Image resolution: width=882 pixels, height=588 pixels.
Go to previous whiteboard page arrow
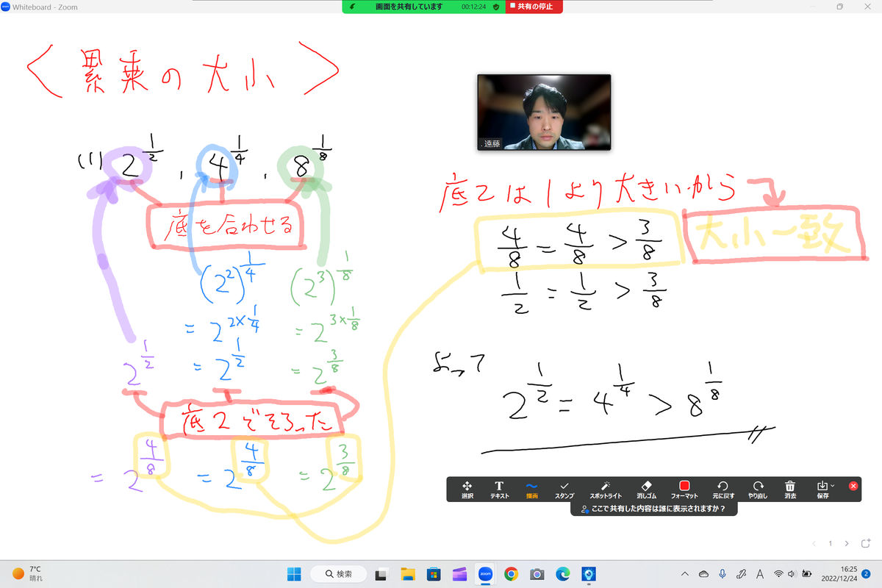pos(814,543)
